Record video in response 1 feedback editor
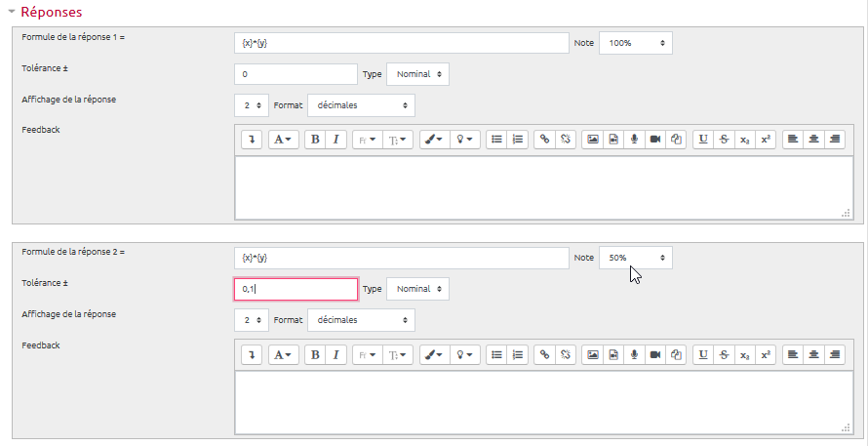This screenshot has width=868, height=446. tap(654, 140)
